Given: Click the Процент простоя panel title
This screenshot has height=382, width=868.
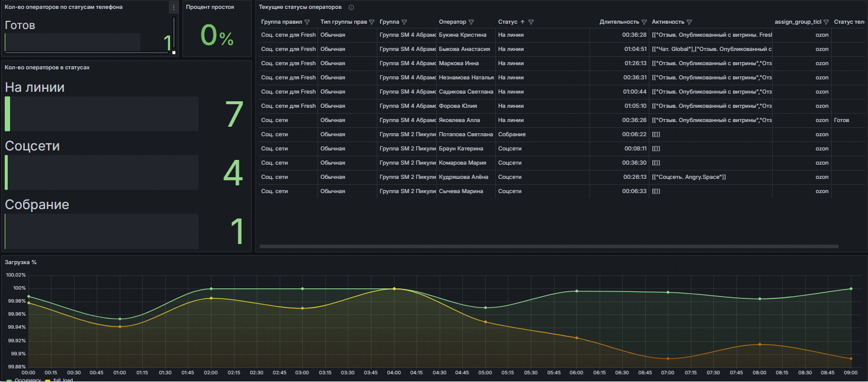Looking at the screenshot, I should click(x=210, y=7).
